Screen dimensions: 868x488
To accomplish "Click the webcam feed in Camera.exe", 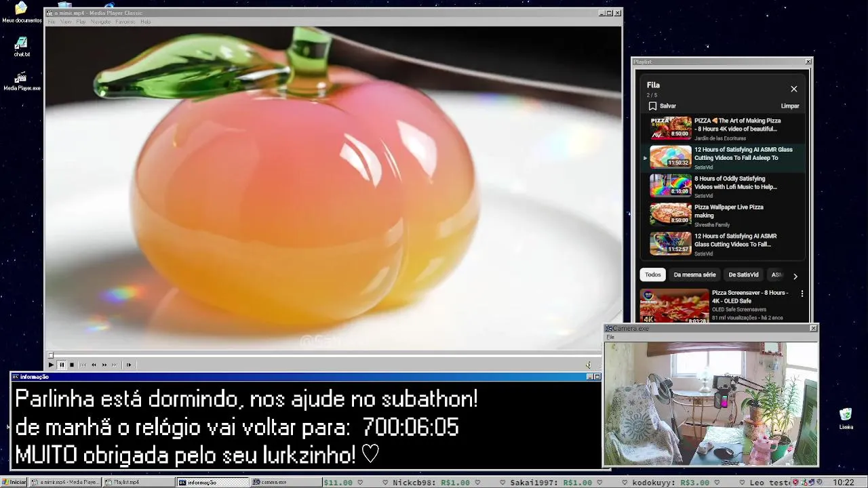I will 711,403.
